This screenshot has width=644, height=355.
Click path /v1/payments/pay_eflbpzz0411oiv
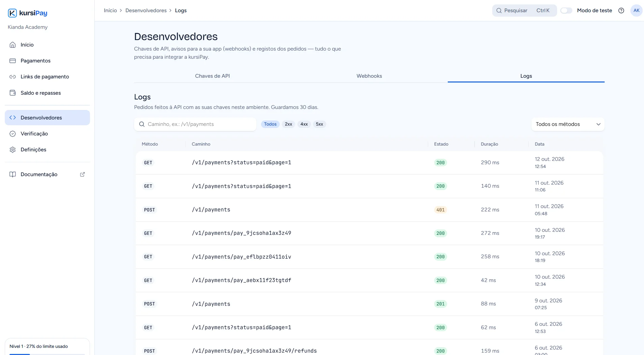[241, 257]
